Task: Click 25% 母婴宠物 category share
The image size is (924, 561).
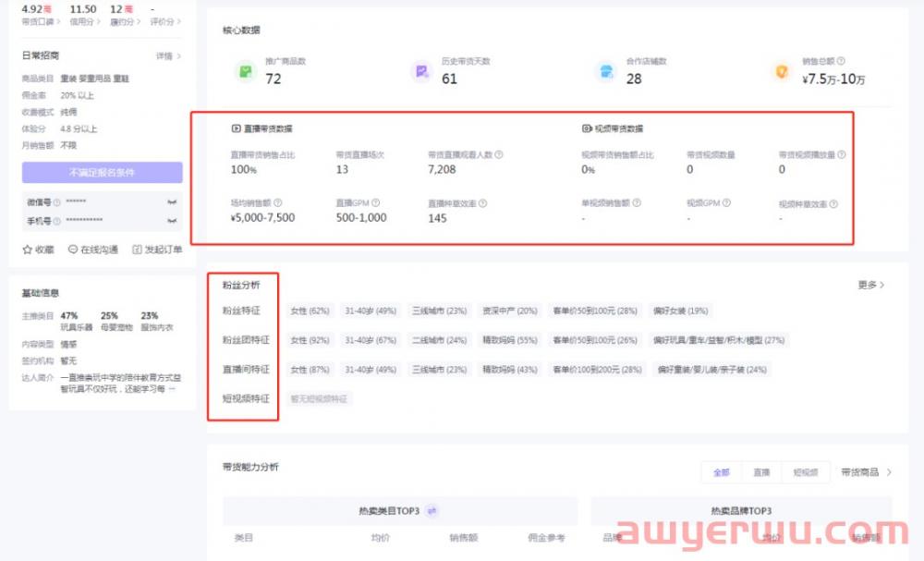Action: (116, 321)
